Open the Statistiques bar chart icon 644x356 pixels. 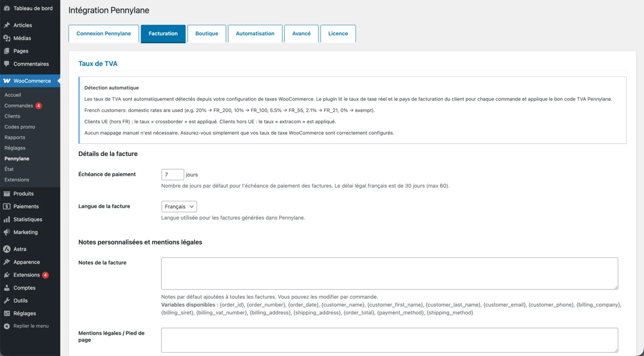7,220
